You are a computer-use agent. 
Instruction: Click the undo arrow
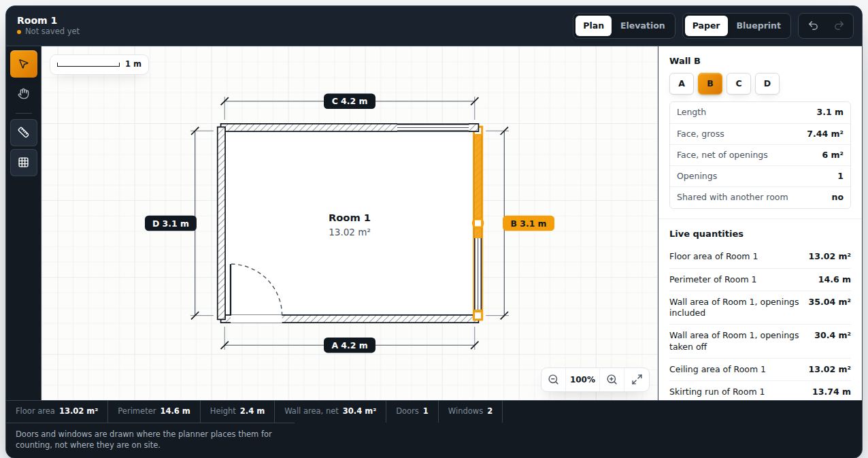(813, 26)
